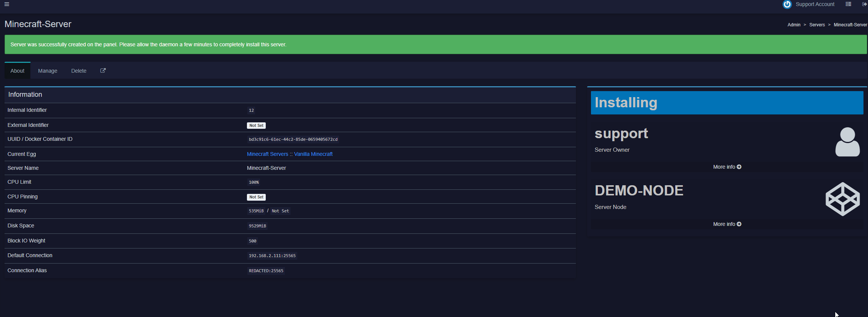Viewport: 868px width, 317px height.
Task: Select Connection Alias REDACTED:25565 value
Action: coord(266,271)
